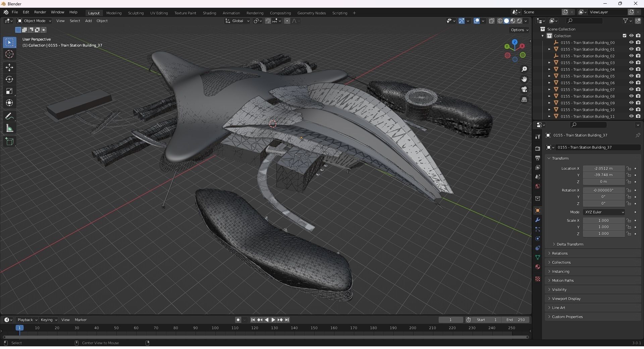
Task: Open the Texture properties checker tab
Action: tap(538, 279)
